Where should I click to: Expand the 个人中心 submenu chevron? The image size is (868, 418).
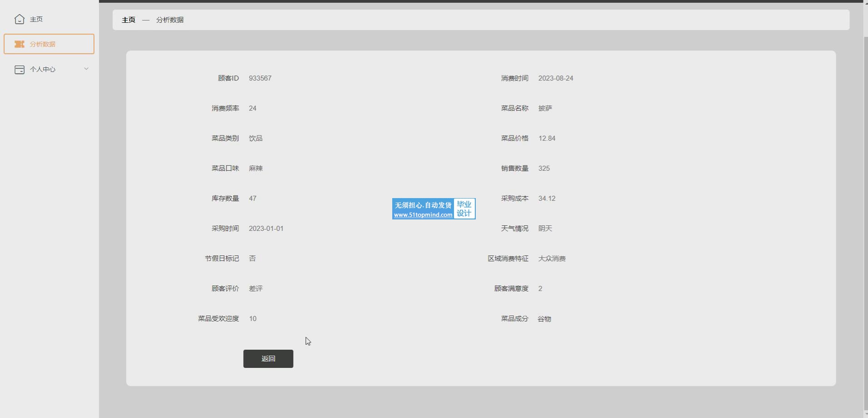pyautogui.click(x=86, y=69)
